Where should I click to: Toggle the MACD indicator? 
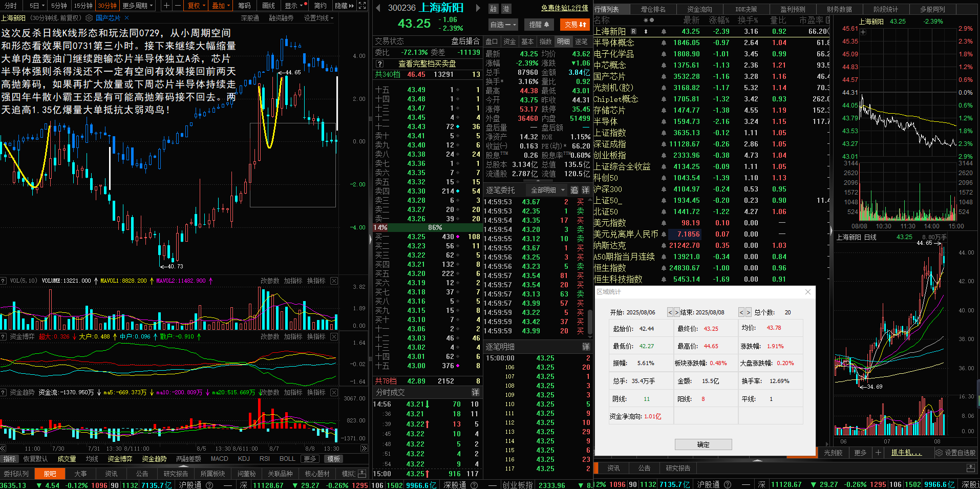pos(220,459)
